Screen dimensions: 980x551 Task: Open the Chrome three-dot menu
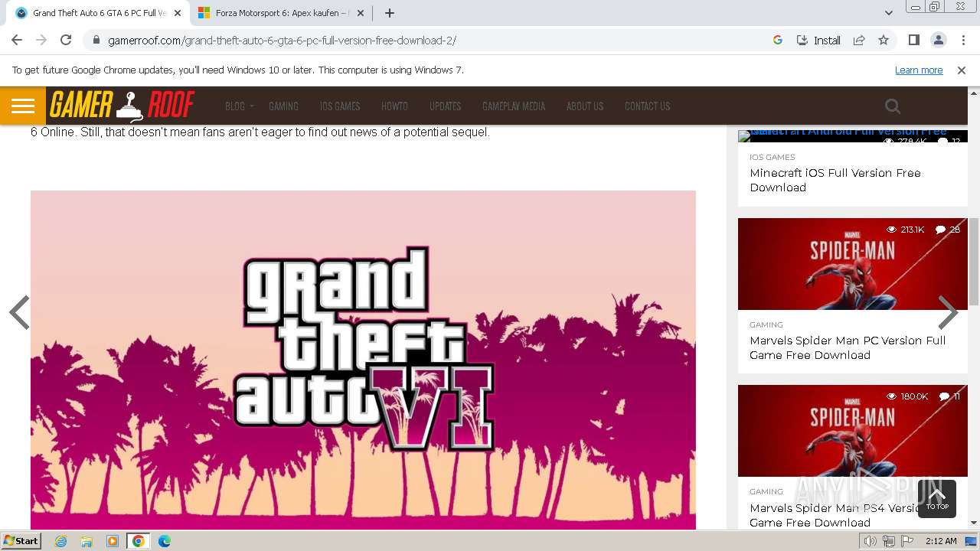click(962, 40)
